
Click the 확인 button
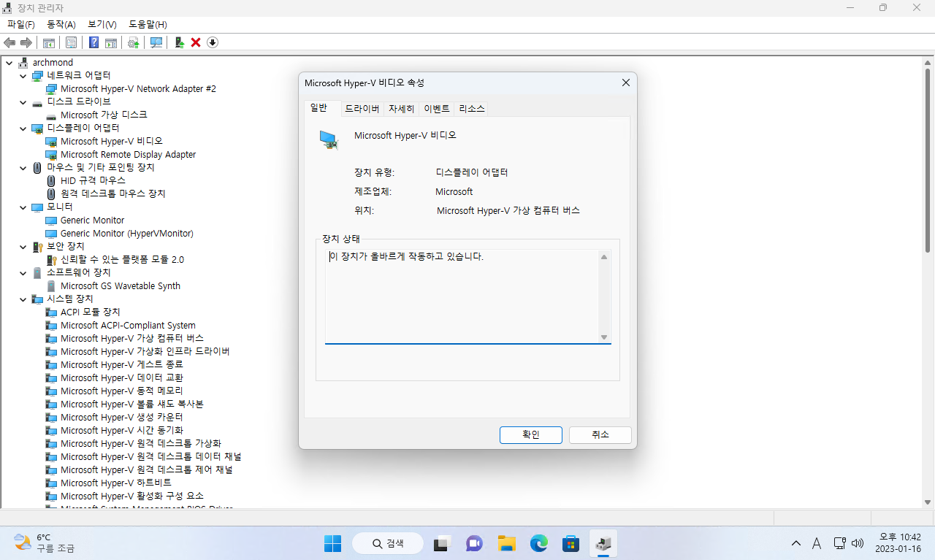531,434
